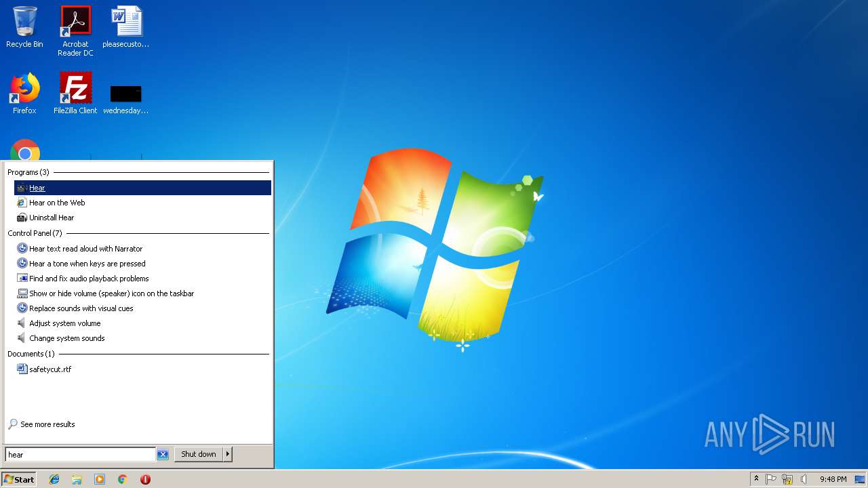Open Action Center flag in tray

click(771, 479)
